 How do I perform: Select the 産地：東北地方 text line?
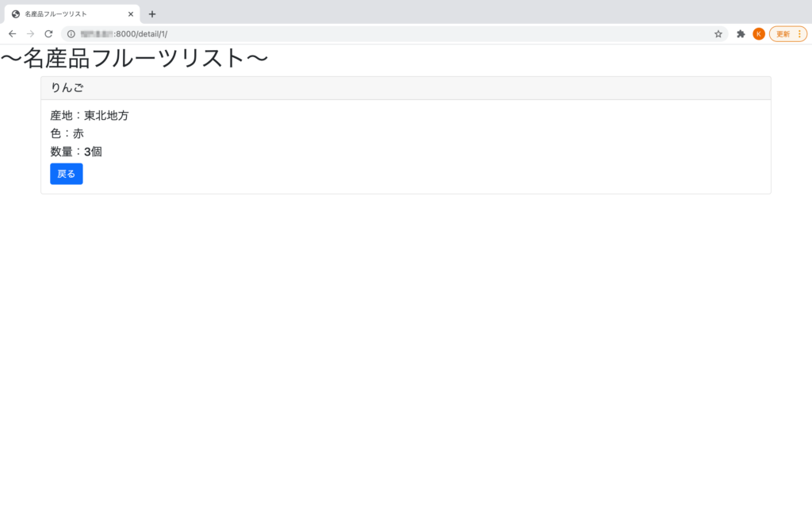(x=90, y=114)
